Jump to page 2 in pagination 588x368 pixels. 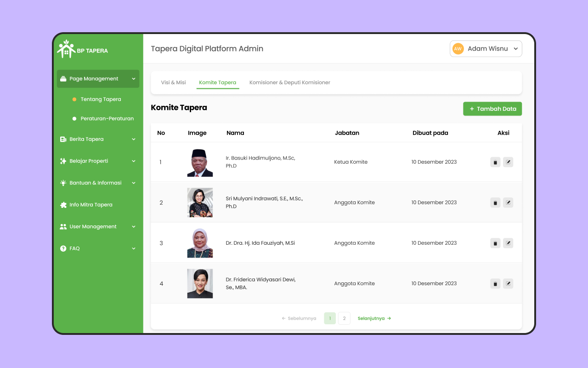click(x=344, y=318)
